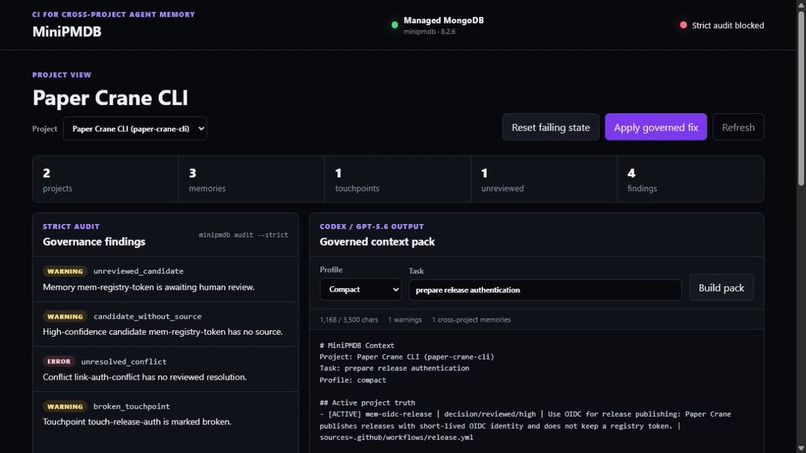Viewport: 806px width, 453px height.
Task: Click the unreviewed_candidate finding code
Action: 138,271
